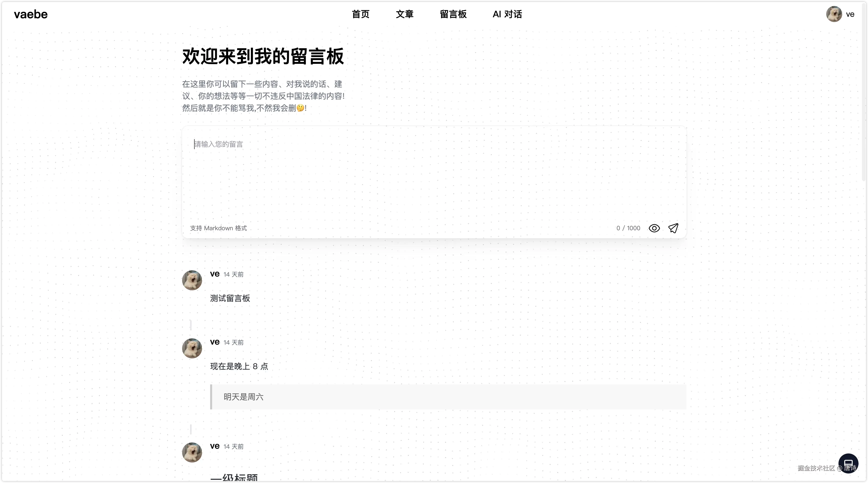Click the 14 天前 timestamp of first comment
The width and height of the screenshot is (868, 483).
click(x=234, y=274)
